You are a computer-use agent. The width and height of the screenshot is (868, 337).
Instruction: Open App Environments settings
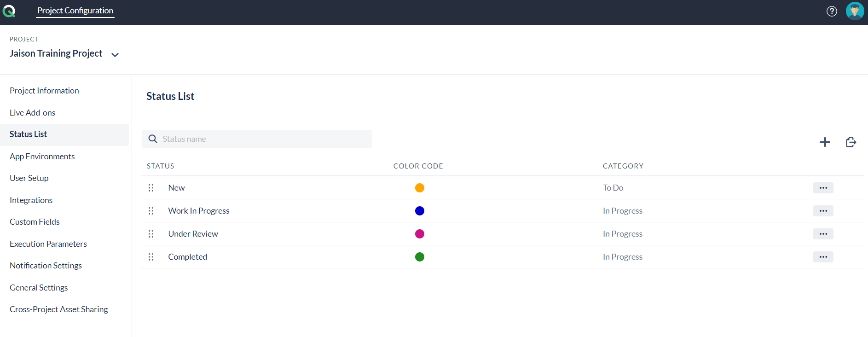coord(42,157)
